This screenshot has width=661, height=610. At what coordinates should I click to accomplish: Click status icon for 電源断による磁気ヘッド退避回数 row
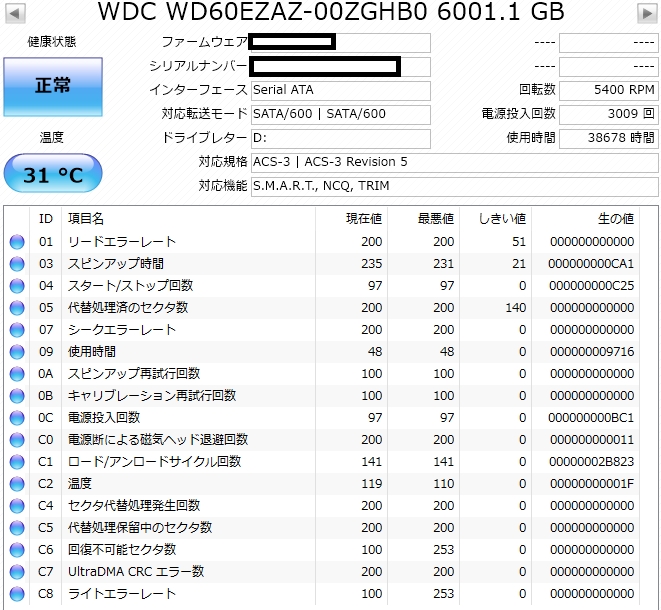(17, 440)
